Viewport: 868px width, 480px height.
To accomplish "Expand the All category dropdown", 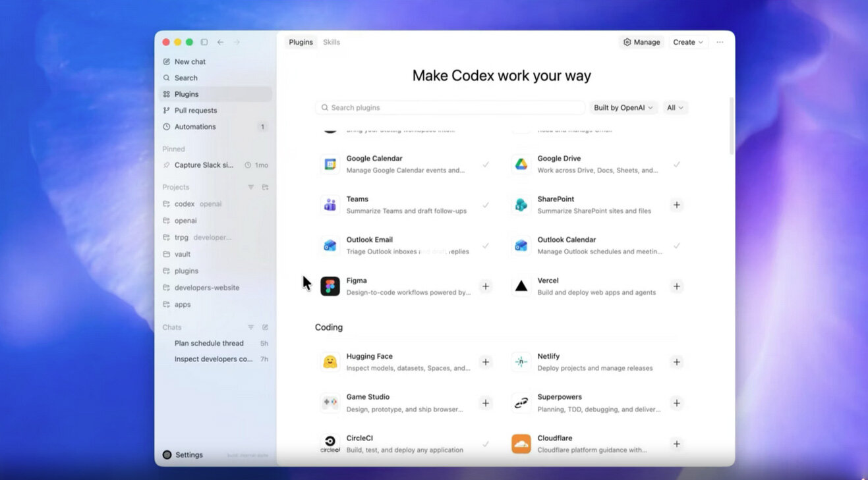I will (675, 107).
